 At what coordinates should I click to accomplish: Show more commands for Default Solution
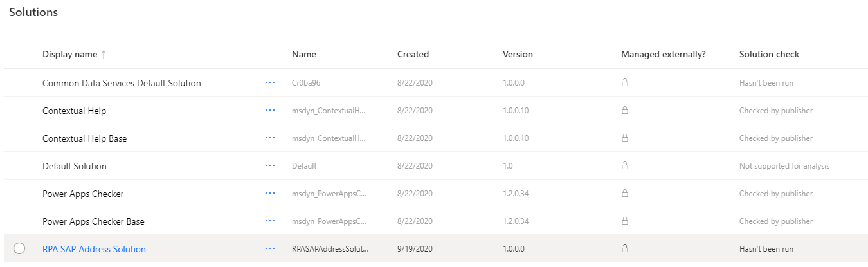[270, 166]
